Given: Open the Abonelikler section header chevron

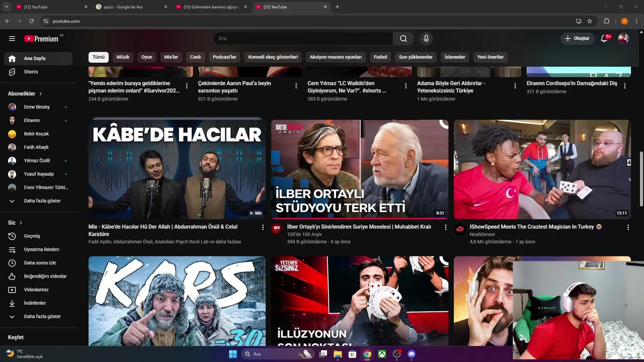Looking at the screenshot, I should [41, 94].
